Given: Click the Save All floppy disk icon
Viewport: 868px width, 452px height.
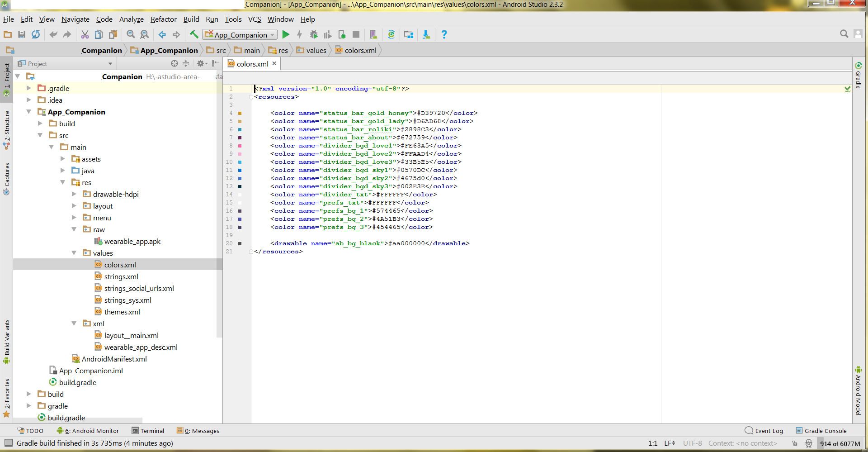Looking at the screenshot, I should tap(21, 35).
